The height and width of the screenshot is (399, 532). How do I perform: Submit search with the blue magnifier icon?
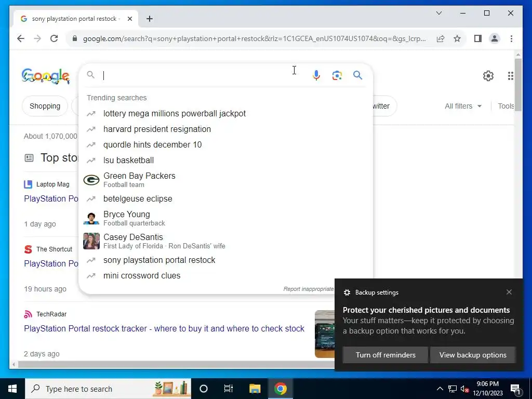point(357,75)
